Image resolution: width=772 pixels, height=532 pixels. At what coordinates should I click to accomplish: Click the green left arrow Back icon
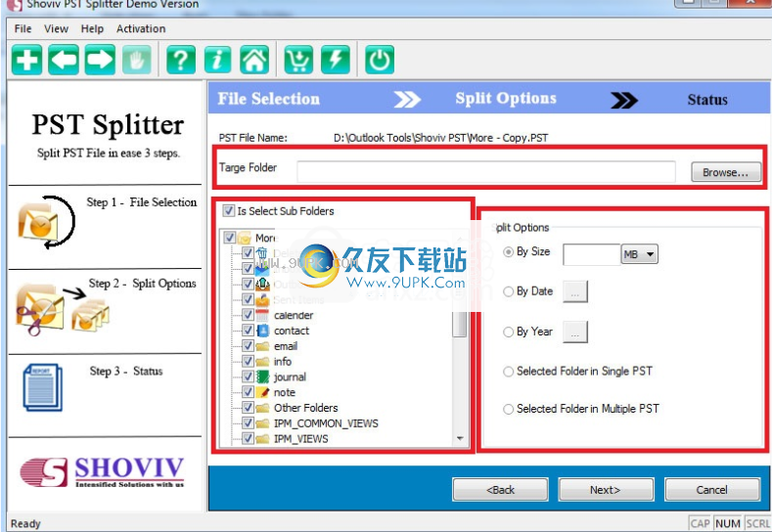pyautogui.click(x=64, y=60)
